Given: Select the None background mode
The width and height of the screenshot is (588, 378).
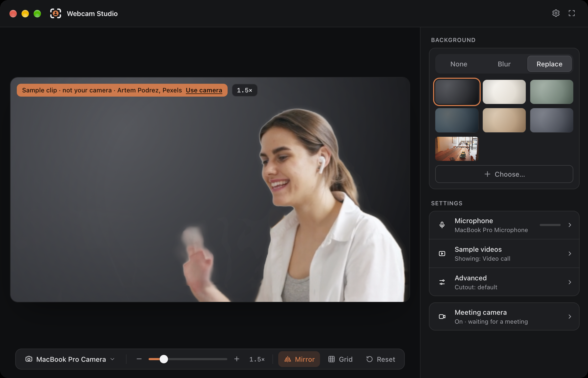Looking at the screenshot, I should coord(459,64).
